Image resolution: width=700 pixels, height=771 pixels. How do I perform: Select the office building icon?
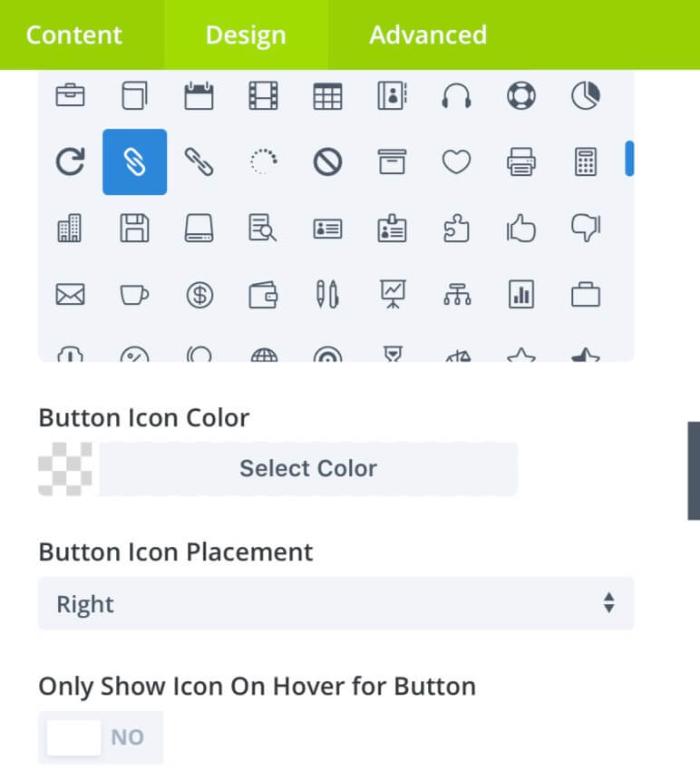tap(70, 229)
